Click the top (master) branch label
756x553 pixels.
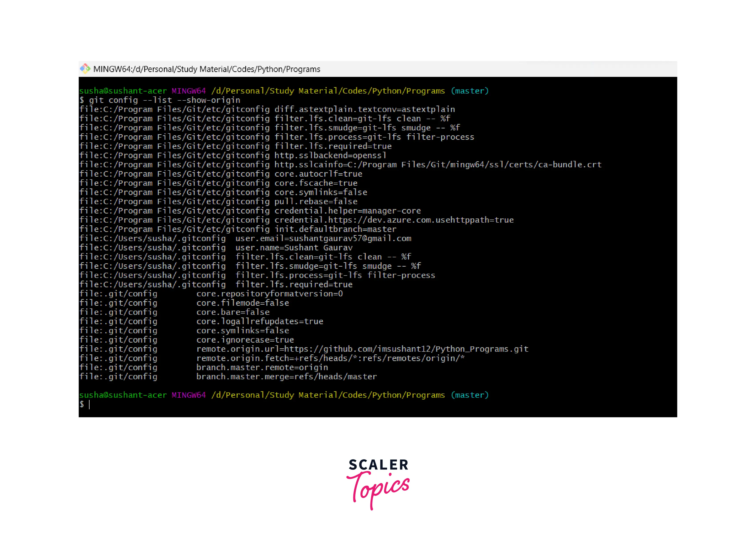pos(470,91)
